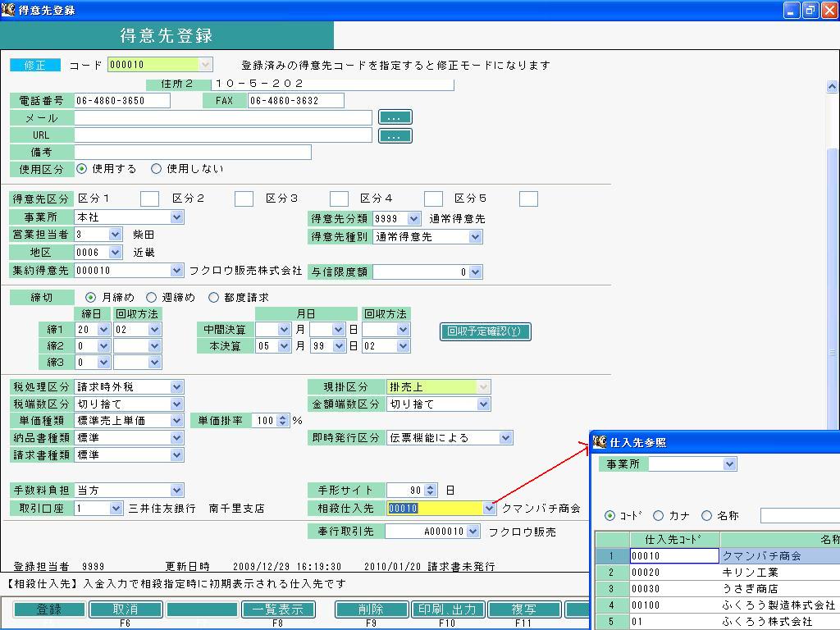
Task: Open the 得意先分類 dropdown 9999
Action: pyautogui.click(x=413, y=218)
